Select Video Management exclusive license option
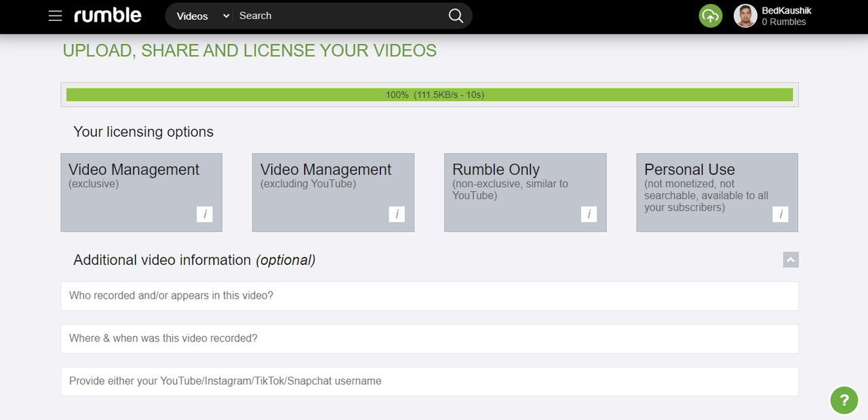868x420 pixels. click(141, 192)
